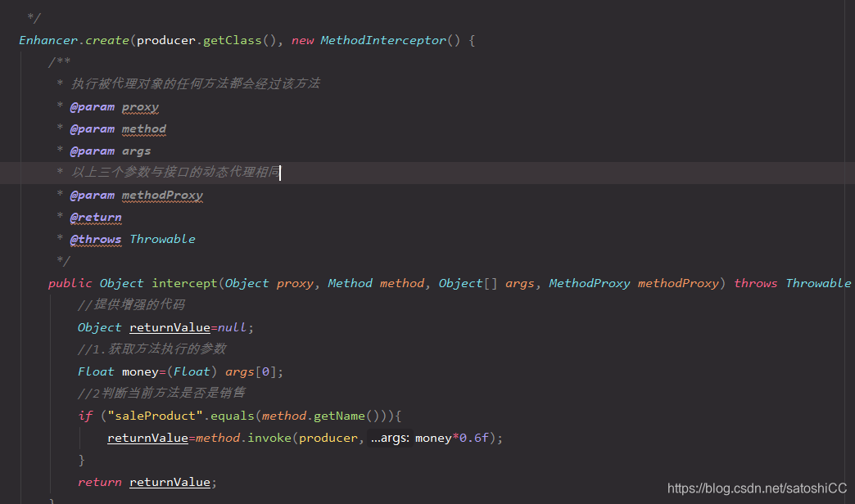Image resolution: width=855 pixels, height=504 pixels.
Task: Click 'args' in the @param args doc line
Action: 136,151
